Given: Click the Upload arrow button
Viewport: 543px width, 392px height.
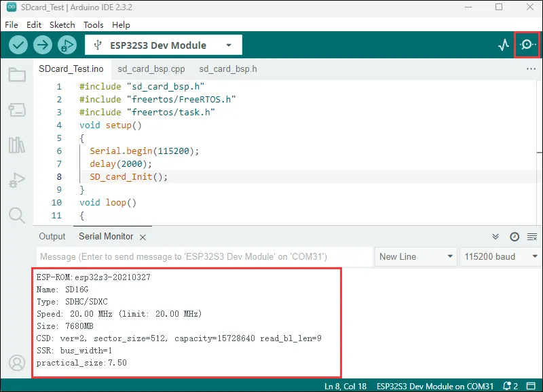Looking at the screenshot, I should click(x=43, y=45).
